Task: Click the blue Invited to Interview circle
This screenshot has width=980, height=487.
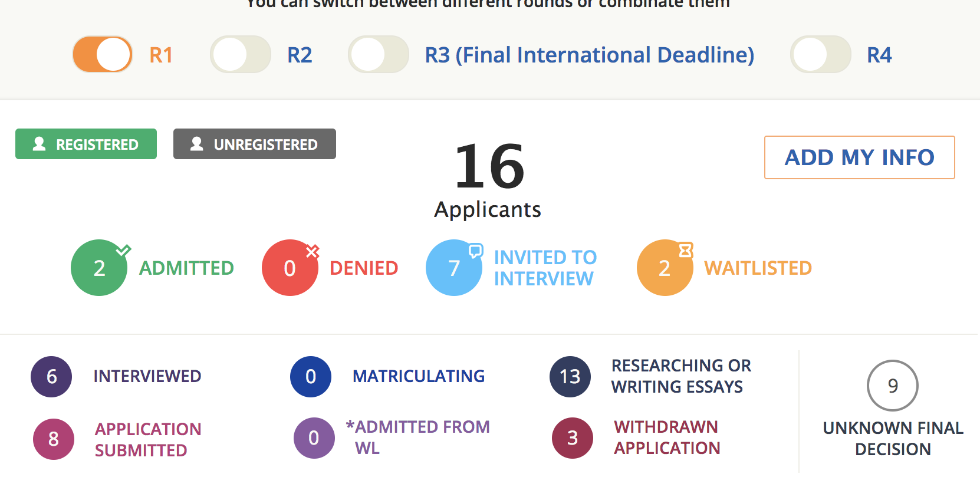Action: click(453, 268)
